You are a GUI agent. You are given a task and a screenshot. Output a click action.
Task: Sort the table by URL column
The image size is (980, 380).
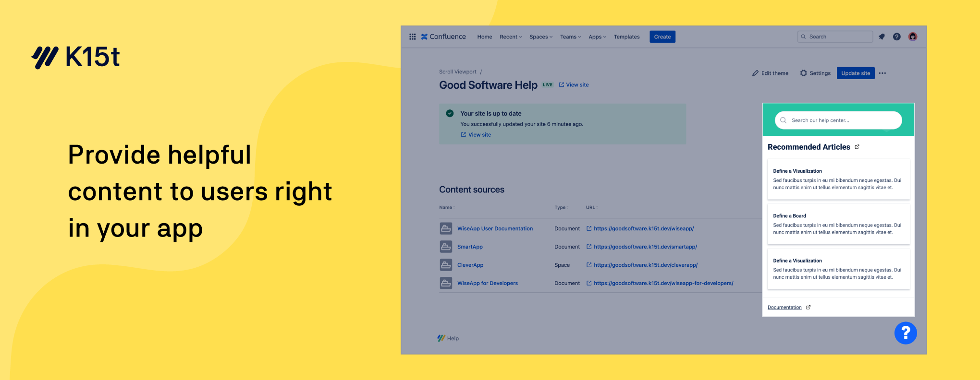592,208
